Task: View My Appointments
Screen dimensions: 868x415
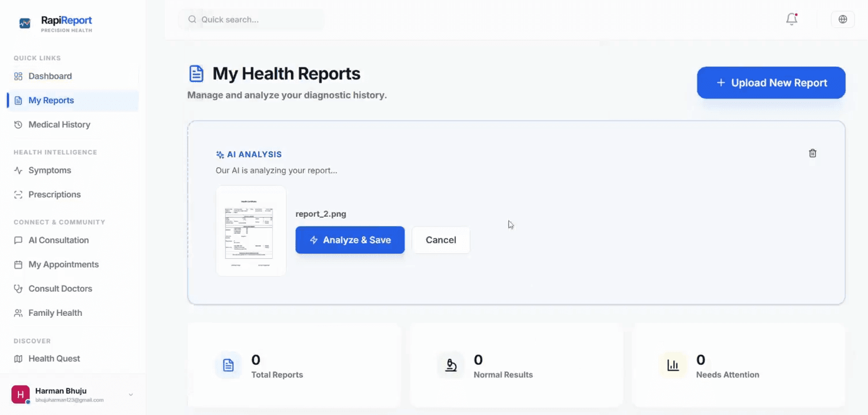Action: 73,265
